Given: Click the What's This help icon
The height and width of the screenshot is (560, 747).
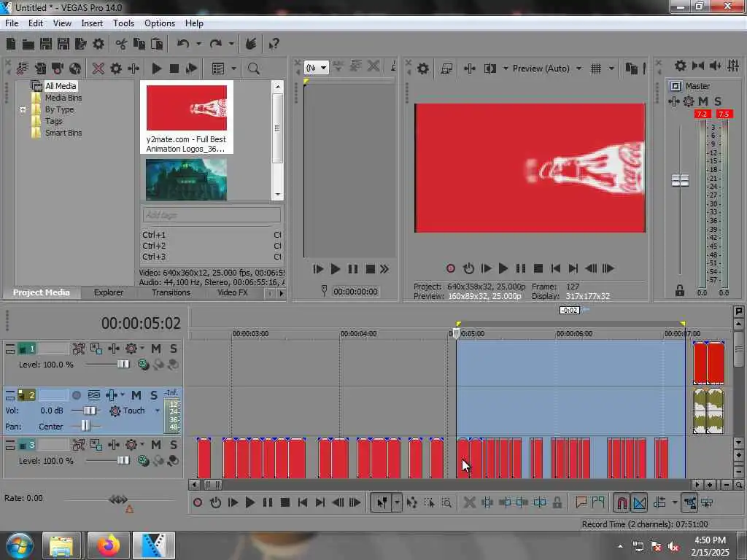Looking at the screenshot, I should click(274, 44).
